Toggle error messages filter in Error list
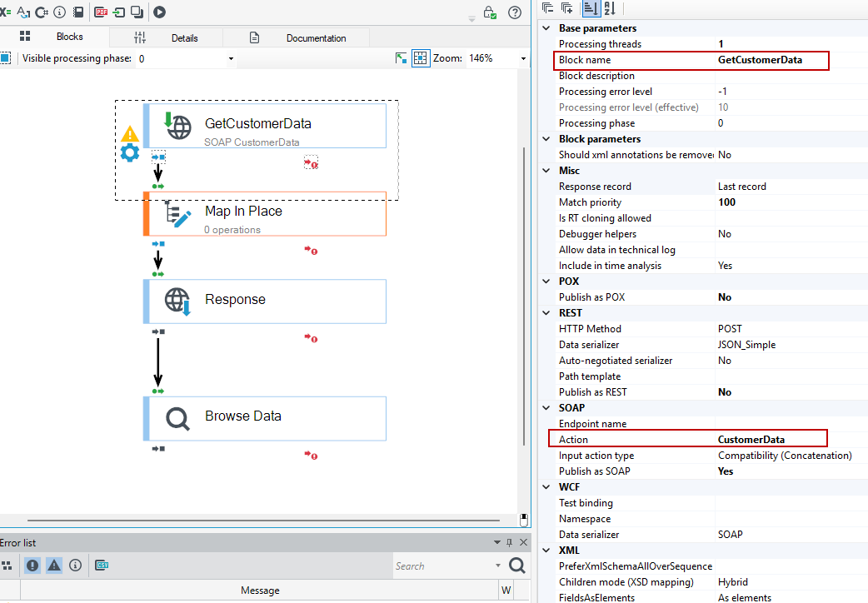Screen dimensions: 868x603 tap(32, 566)
